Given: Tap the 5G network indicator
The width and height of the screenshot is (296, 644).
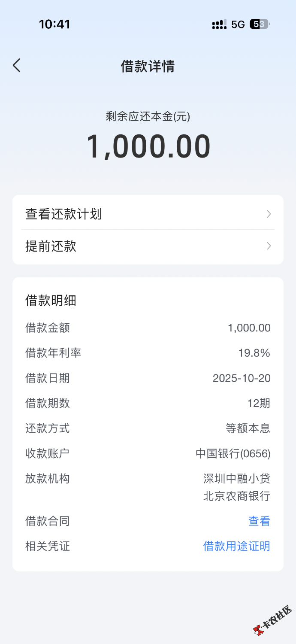Looking at the screenshot, I should click(238, 24).
